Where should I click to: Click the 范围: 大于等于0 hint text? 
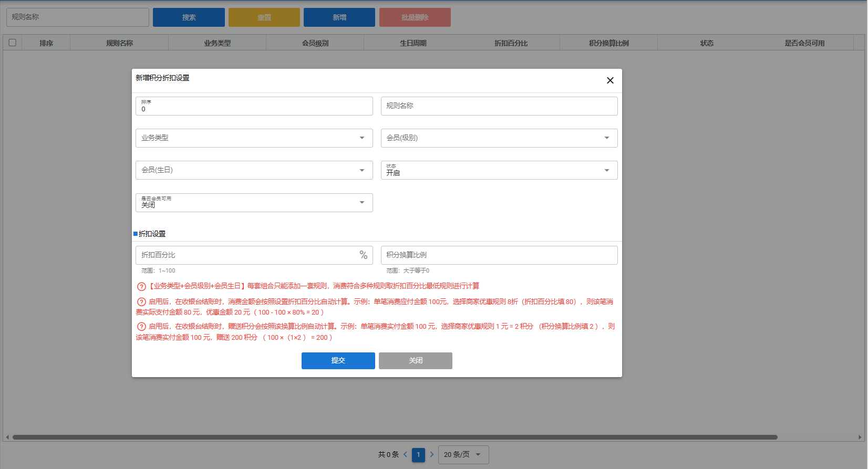(x=408, y=270)
